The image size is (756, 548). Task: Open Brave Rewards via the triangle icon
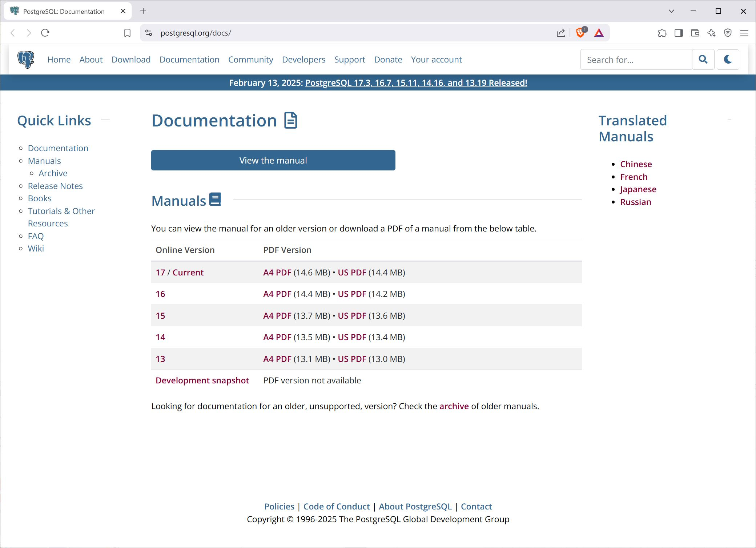coord(599,33)
